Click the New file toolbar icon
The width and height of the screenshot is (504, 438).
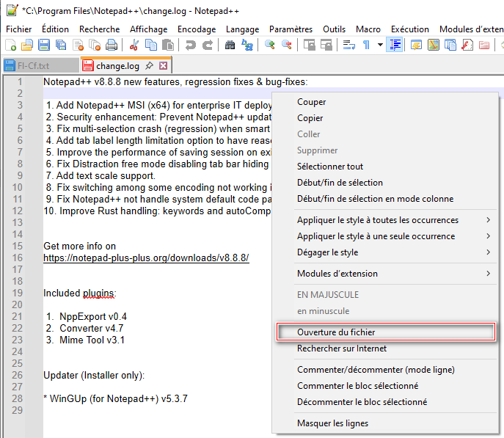(x=11, y=45)
